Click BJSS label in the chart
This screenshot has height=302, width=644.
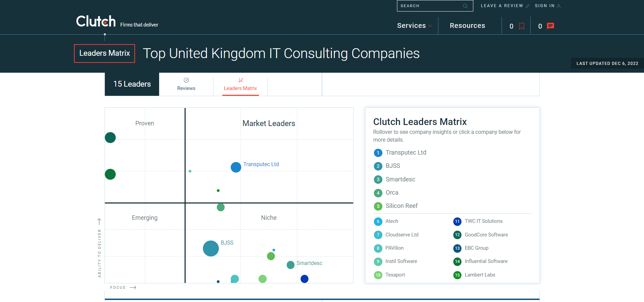pyautogui.click(x=227, y=243)
